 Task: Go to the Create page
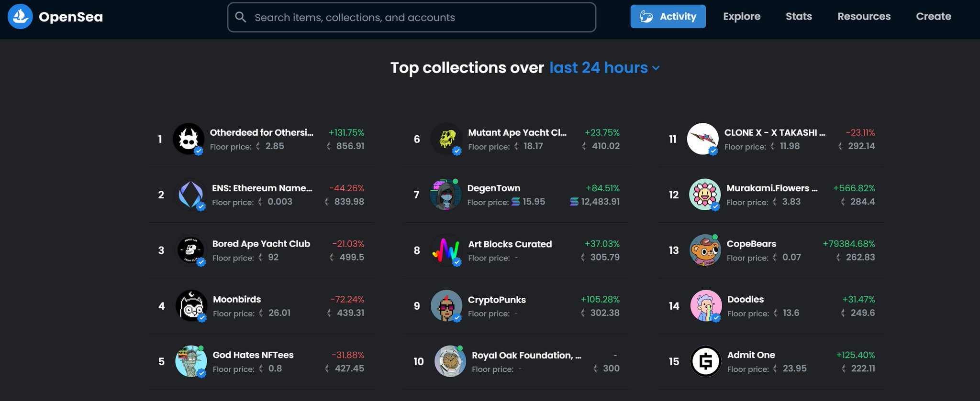click(x=934, y=16)
